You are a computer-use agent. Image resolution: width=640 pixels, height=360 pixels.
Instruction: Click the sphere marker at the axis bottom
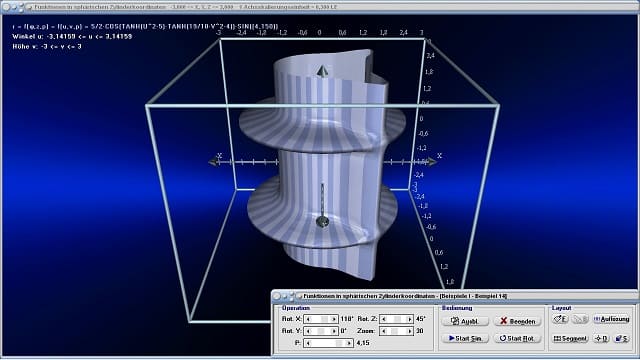322,222
